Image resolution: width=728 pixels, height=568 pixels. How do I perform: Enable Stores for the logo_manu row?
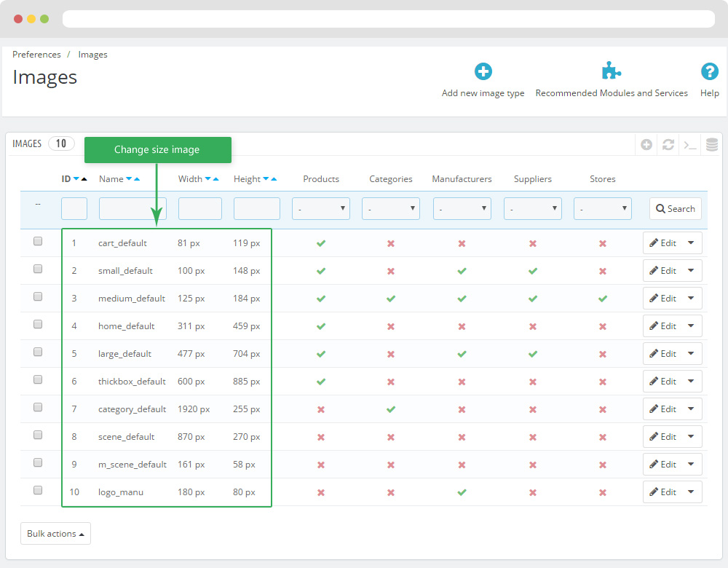click(x=602, y=492)
